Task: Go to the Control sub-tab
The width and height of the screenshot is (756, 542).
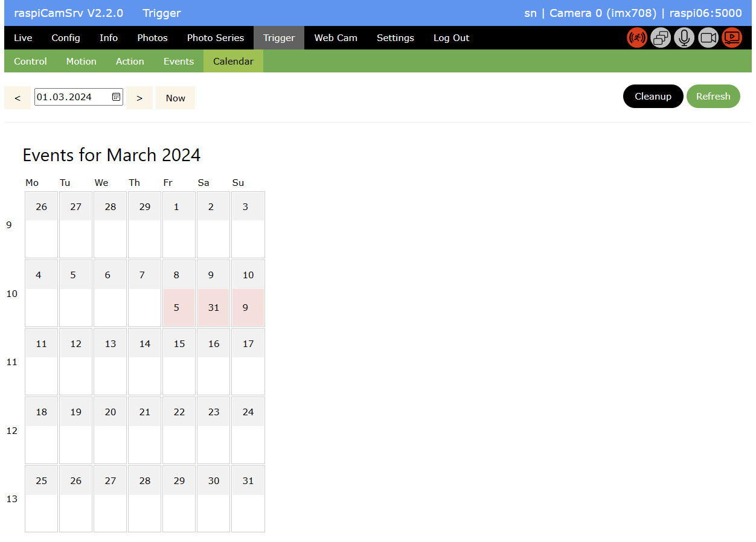Action: pyautogui.click(x=30, y=62)
